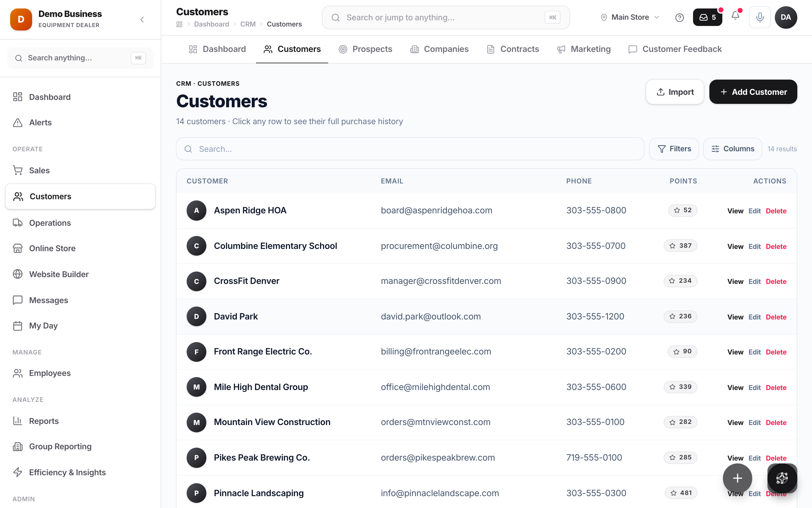Click the star points badge for Aspen Ridge HOA
The height and width of the screenshot is (508, 812).
683,210
